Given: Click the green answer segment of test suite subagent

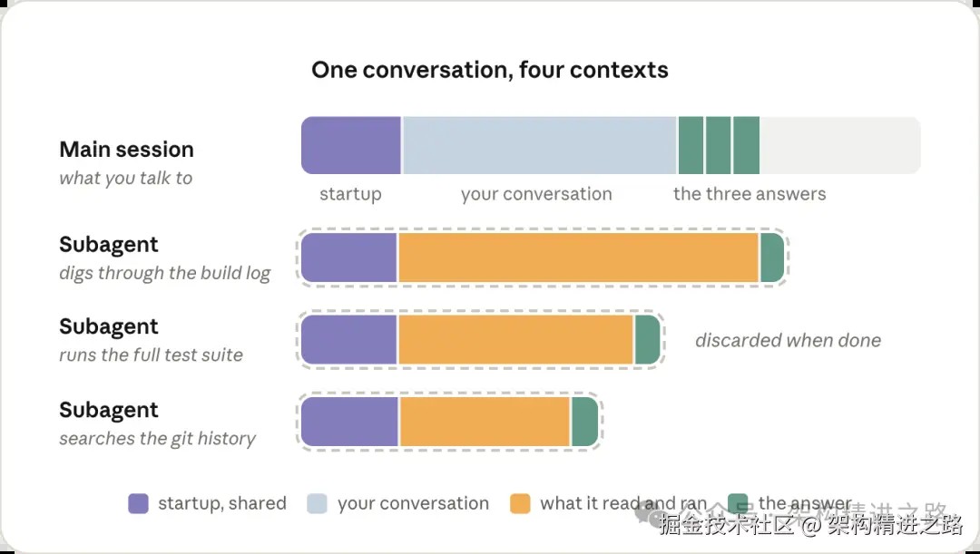Looking at the screenshot, I should click(x=648, y=340).
